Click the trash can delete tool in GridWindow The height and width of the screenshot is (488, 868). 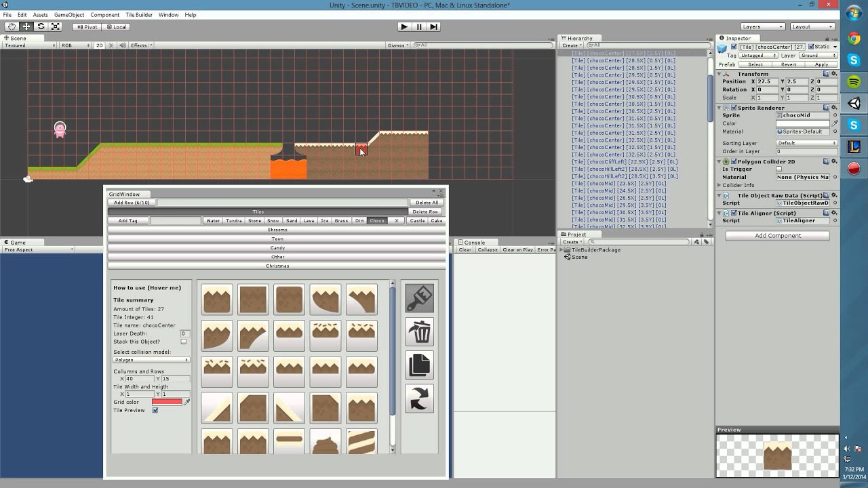pos(419,332)
